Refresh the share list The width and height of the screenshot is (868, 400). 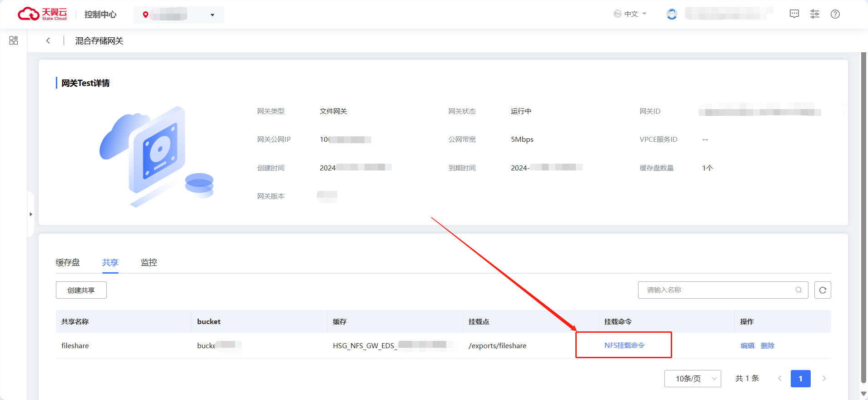pyautogui.click(x=823, y=290)
